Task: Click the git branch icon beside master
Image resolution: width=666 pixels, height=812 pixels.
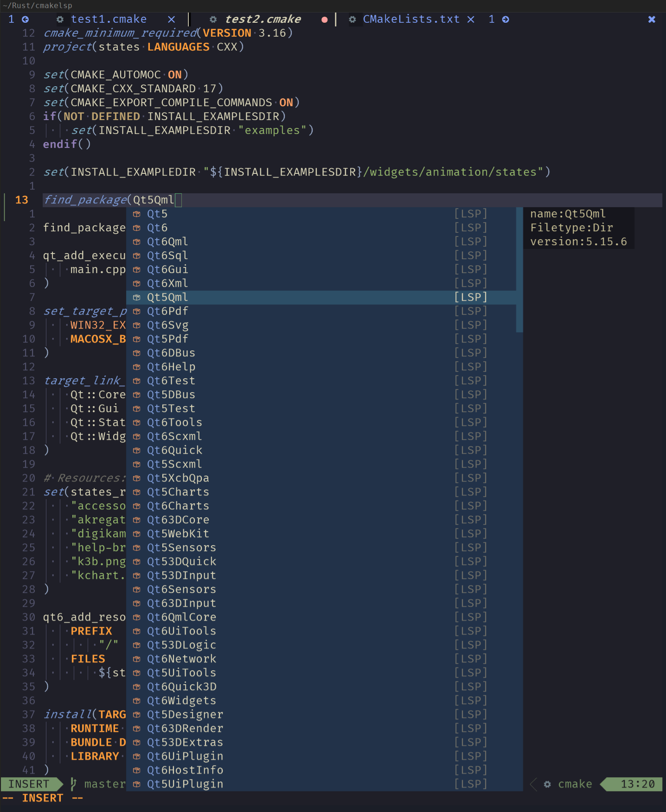Action: point(73,784)
